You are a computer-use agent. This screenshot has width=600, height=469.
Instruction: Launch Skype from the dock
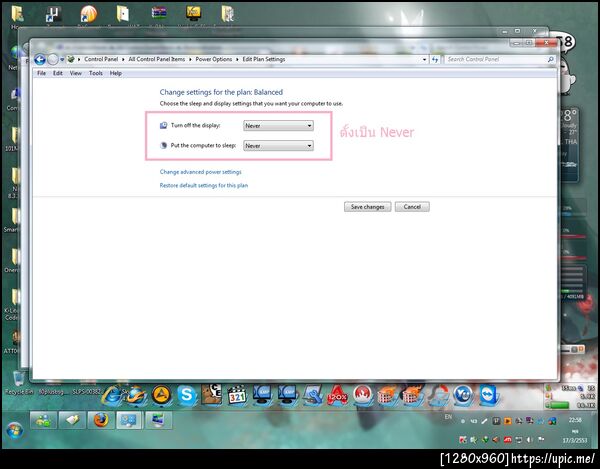(x=186, y=396)
